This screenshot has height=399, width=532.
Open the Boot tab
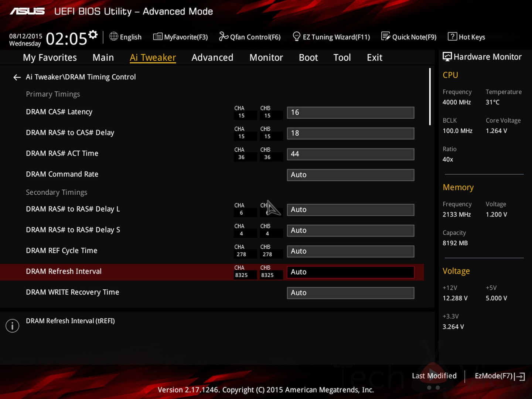pos(308,58)
